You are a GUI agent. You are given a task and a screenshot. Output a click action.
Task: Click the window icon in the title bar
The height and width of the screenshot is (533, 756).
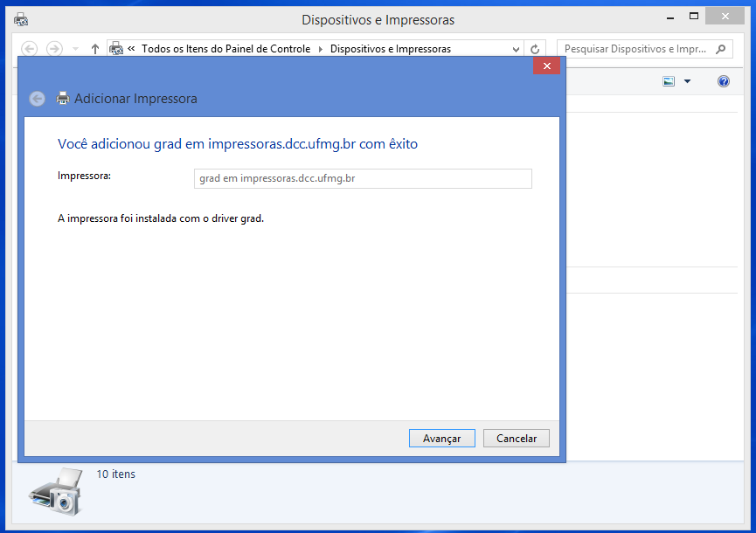pyautogui.click(x=21, y=19)
